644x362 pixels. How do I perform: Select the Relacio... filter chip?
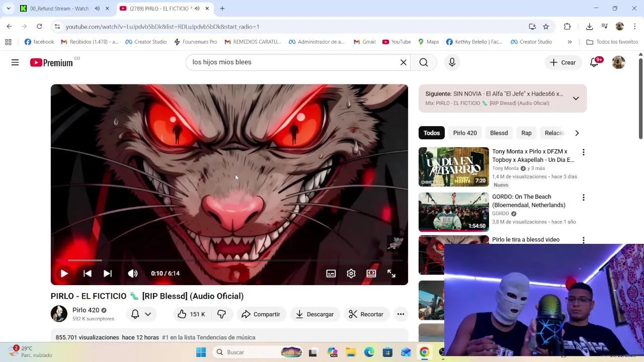[x=554, y=133]
